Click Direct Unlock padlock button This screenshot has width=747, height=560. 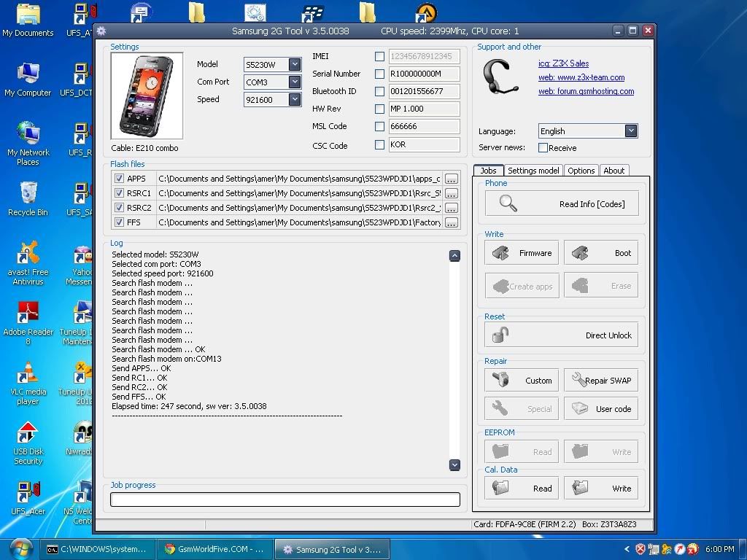tap(562, 335)
